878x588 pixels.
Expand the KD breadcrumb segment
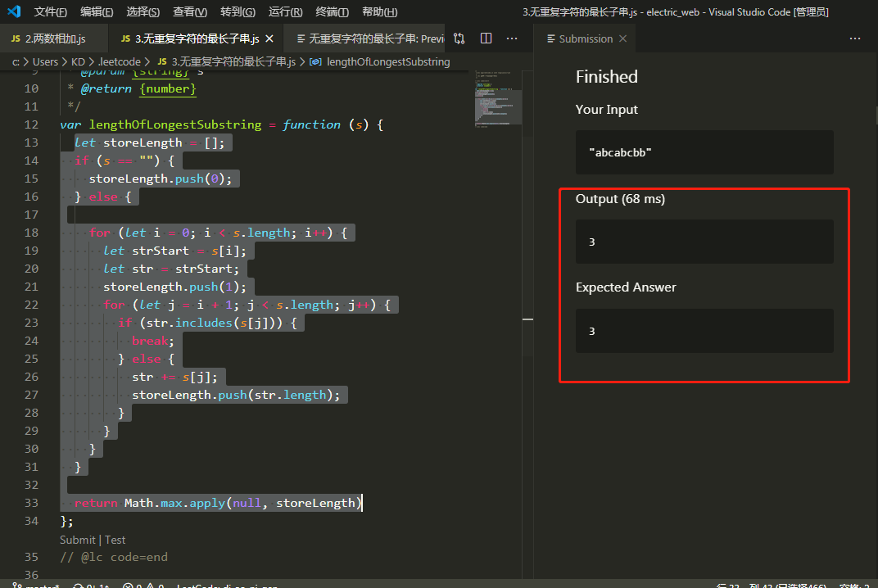pos(78,61)
